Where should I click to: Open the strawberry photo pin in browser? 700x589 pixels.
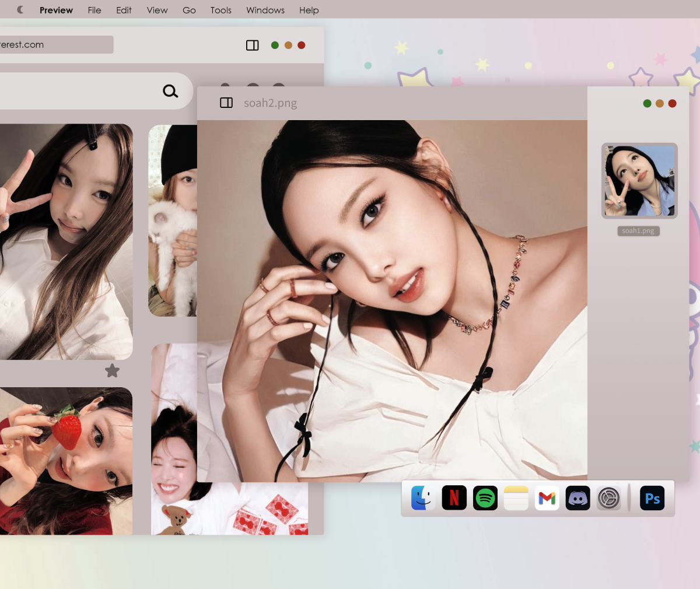coord(66,461)
